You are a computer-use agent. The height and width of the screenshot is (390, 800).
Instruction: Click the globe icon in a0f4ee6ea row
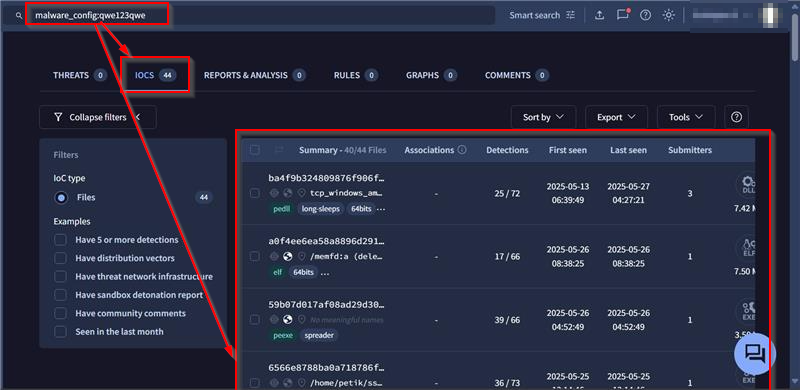click(288, 256)
